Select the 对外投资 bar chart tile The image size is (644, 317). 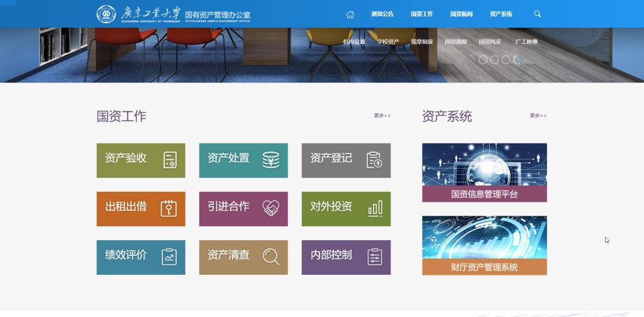tap(346, 208)
